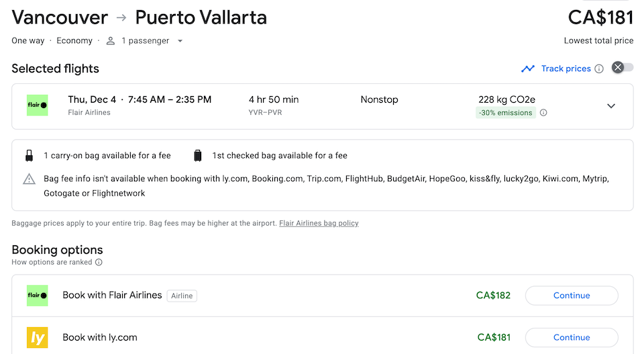Click the emissions info icon
This screenshot has height=354, width=644.
[543, 113]
